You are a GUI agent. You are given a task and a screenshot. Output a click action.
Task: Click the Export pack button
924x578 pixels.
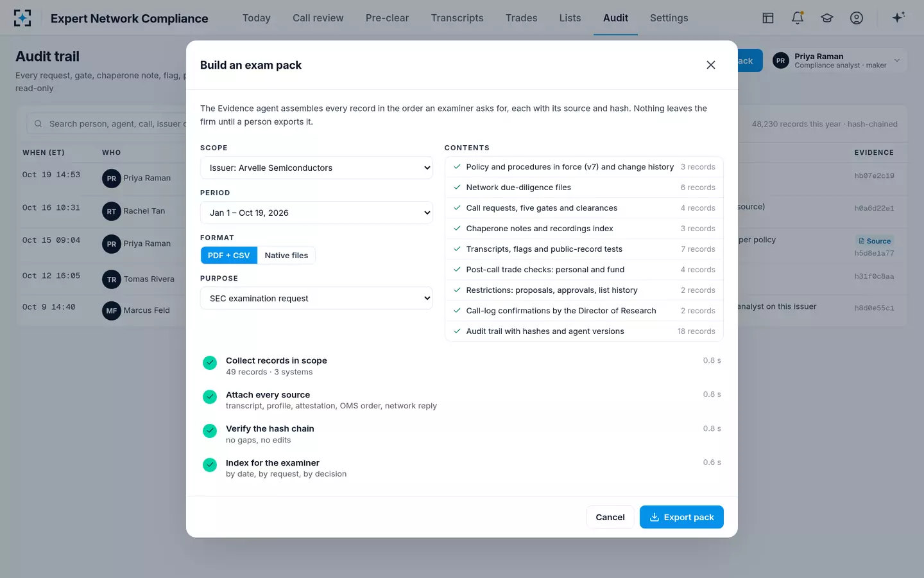tap(681, 517)
